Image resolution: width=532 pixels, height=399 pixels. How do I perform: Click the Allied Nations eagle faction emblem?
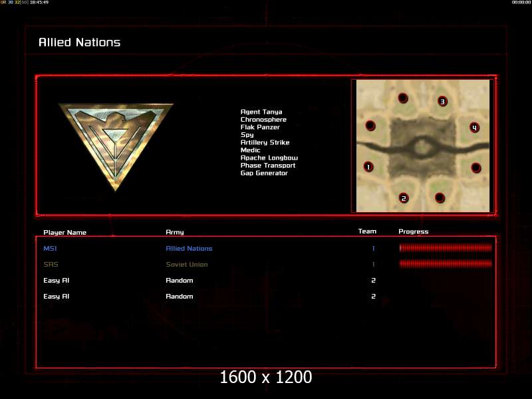(116, 146)
